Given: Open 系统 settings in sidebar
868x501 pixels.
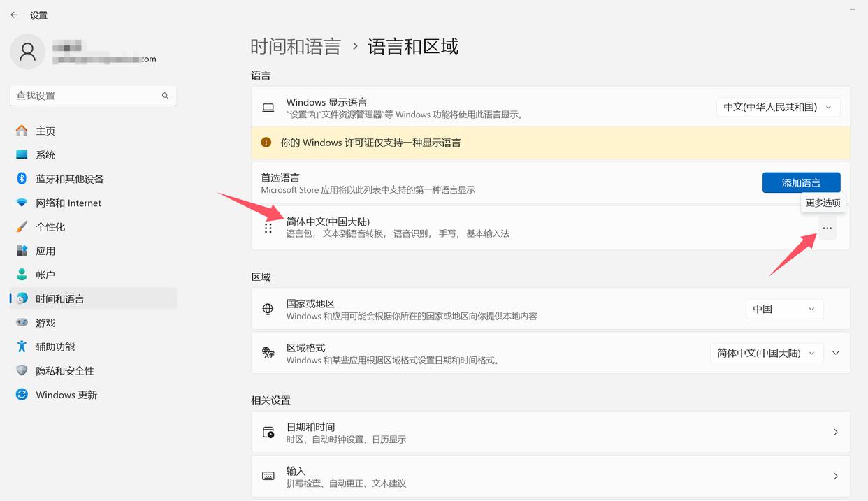Looking at the screenshot, I should pos(93,154).
